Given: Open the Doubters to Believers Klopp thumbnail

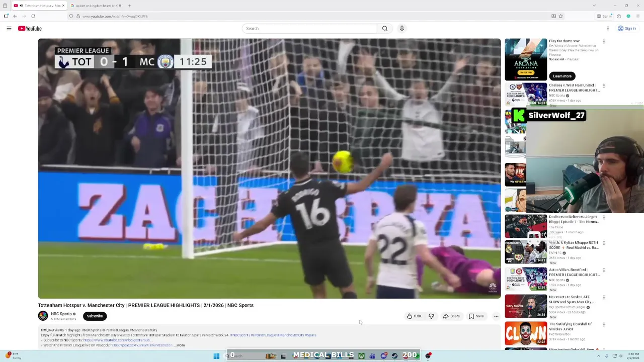Looking at the screenshot, I should click(x=526, y=226).
